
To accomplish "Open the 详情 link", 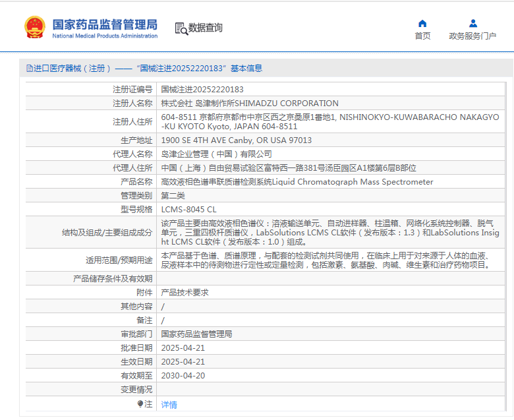I will (x=169, y=405).
